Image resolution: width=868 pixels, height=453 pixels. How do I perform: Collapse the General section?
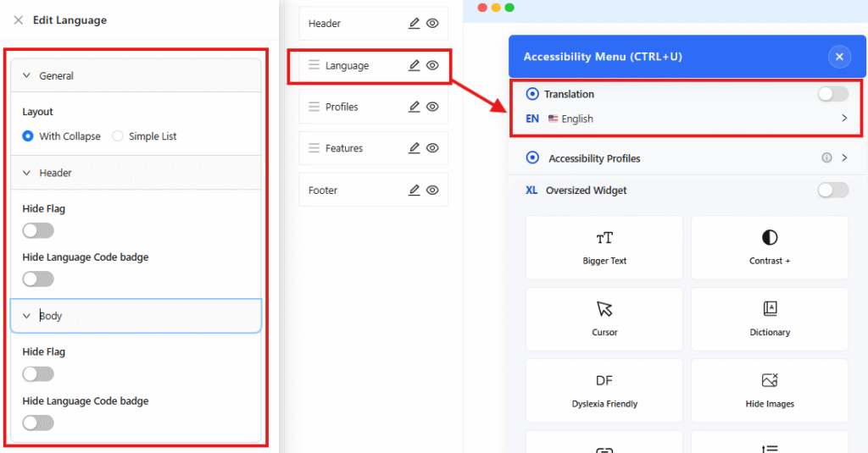point(26,76)
